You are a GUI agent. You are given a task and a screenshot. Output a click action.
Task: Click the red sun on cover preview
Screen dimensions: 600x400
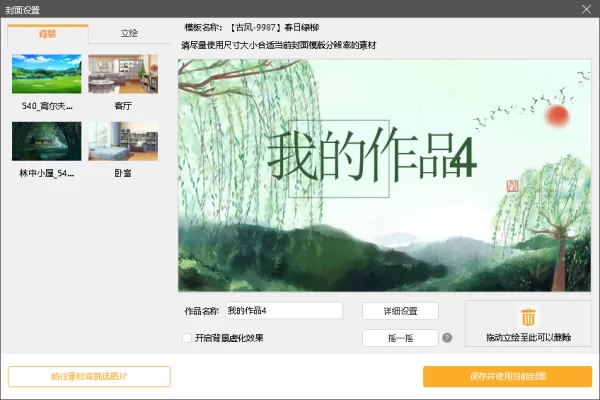pos(557,116)
